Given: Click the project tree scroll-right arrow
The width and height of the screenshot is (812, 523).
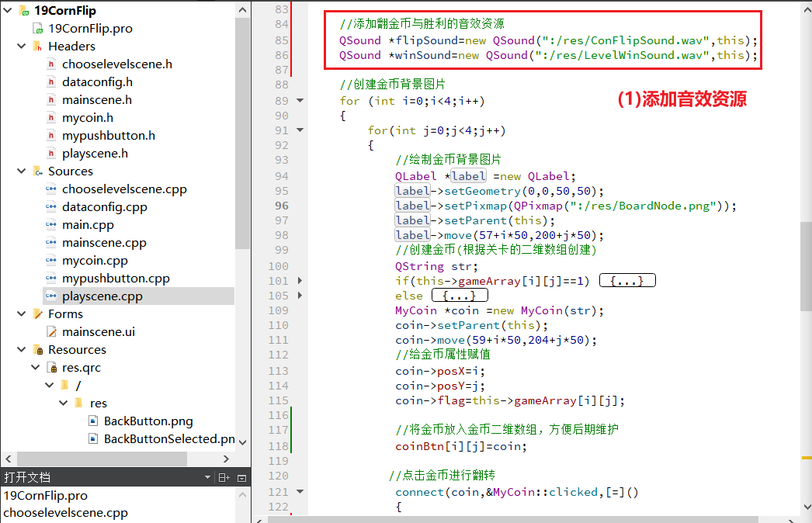Looking at the screenshot, I should click(x=226, y=459).
